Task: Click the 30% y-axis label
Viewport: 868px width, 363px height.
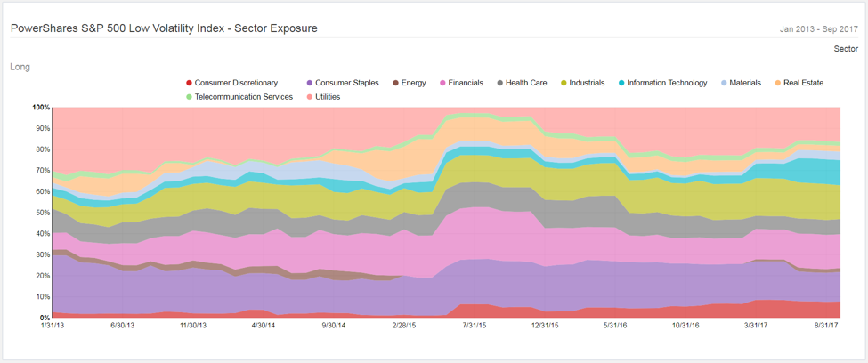Action: pyautogui.click(x=44, y=254)
